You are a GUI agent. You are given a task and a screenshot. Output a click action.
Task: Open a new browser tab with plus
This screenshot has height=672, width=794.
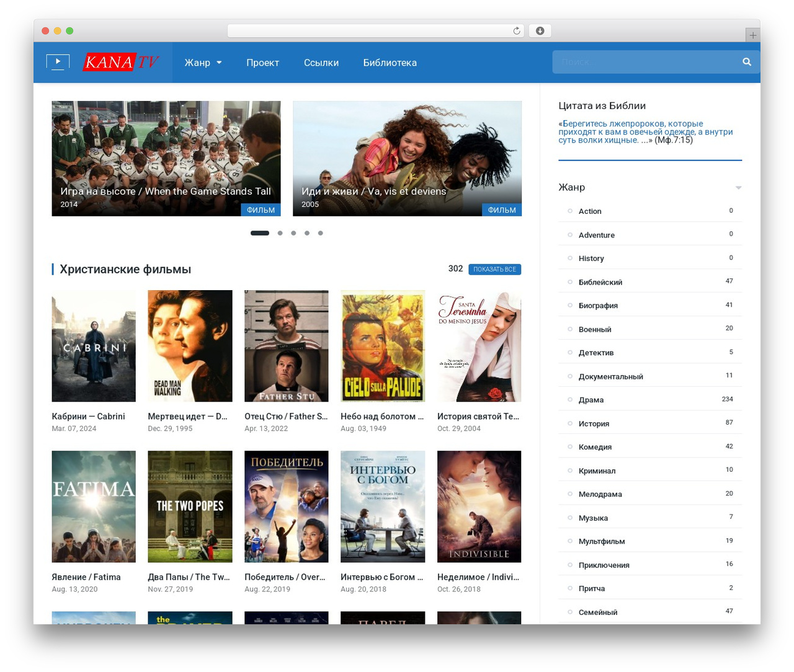(x=752, y=35)
